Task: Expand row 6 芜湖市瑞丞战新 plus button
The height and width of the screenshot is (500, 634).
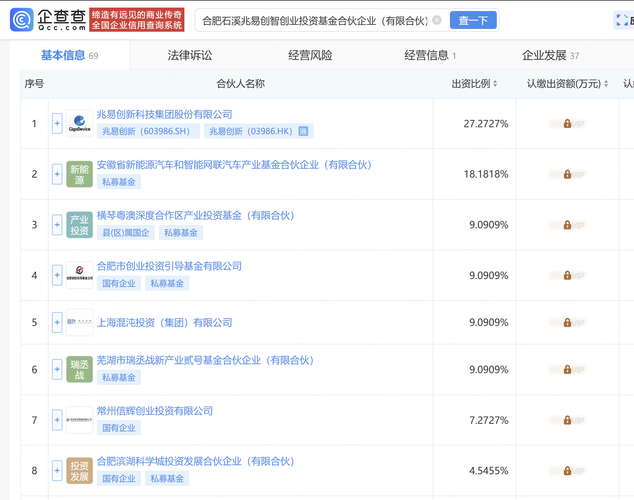Action: (x=57, y=369)
